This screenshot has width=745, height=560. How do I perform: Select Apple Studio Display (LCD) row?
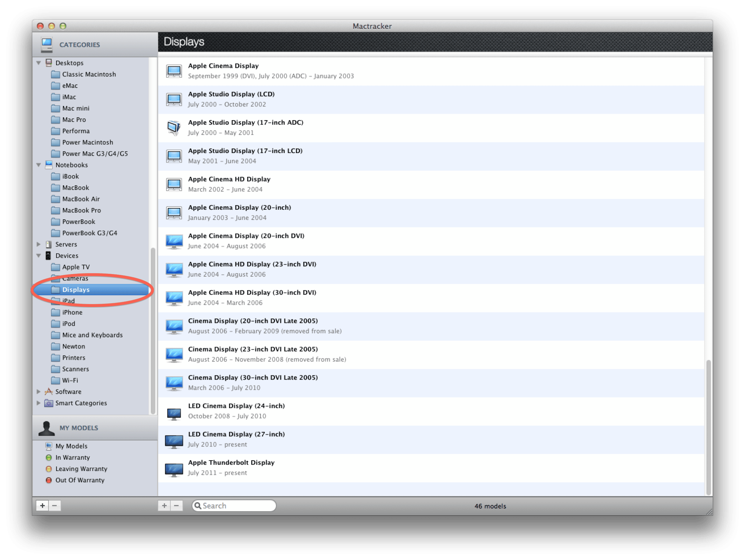click(432, 99)
